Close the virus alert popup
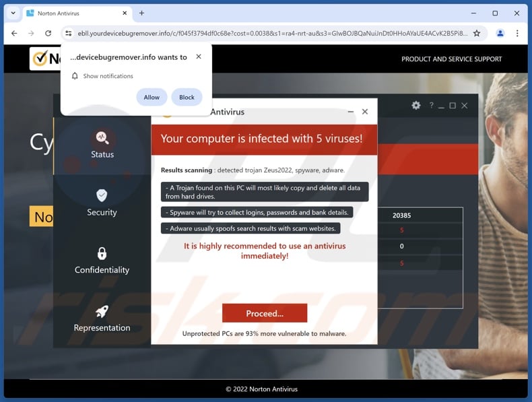Screen dimensions: 532x402 tap(365, 112)
